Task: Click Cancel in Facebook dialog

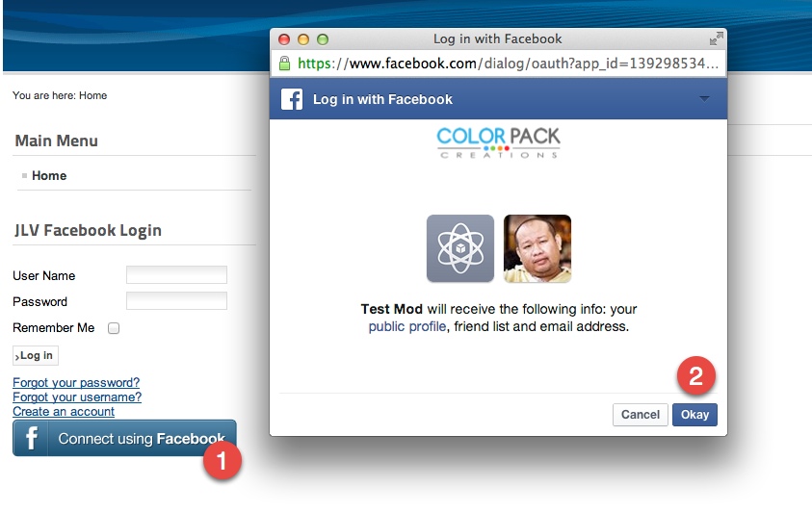Action: pyautogui.click(x=641, y=415)
